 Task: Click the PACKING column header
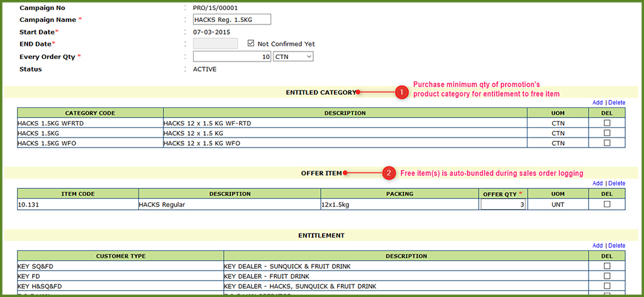tap(400, 193)
